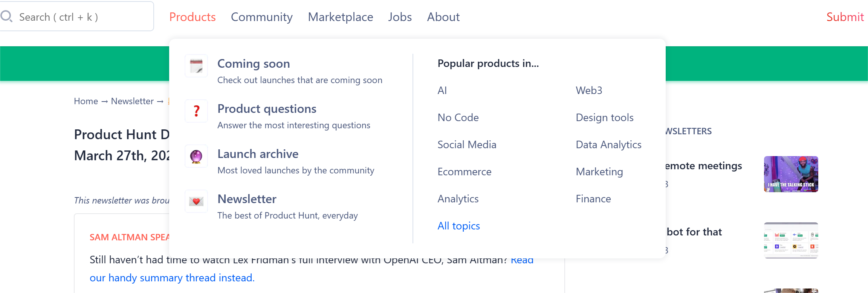Screen dimensions: 868x293
Task: Open the Products menu
Action: (192, 17)
